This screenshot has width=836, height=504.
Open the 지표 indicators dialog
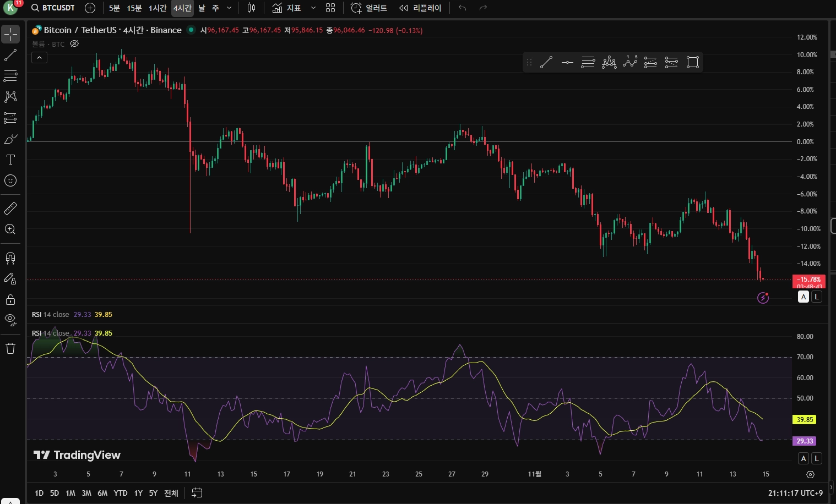(x=286, y=8)
